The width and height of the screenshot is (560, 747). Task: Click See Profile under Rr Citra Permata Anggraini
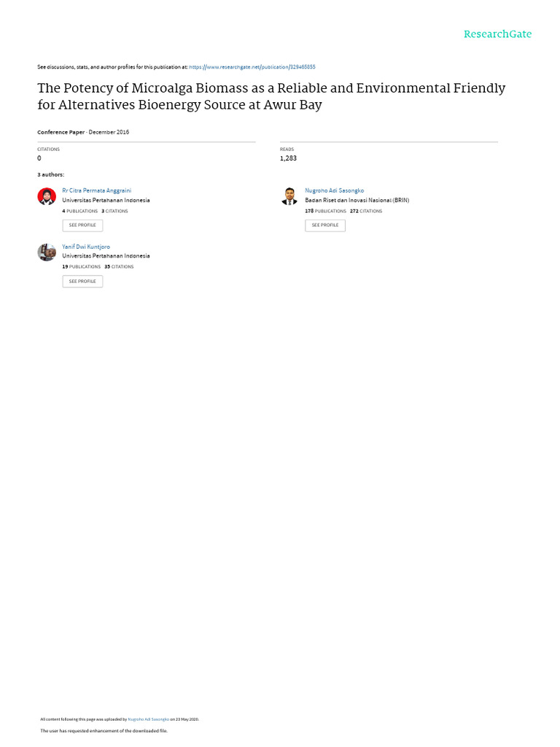tap(82, 225)
